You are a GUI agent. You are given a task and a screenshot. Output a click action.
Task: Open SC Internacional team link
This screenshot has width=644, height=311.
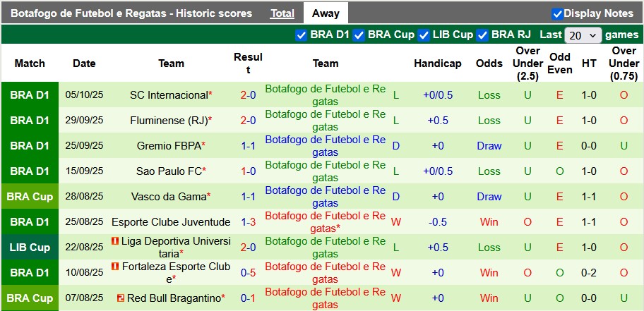[x=169, y=95]
